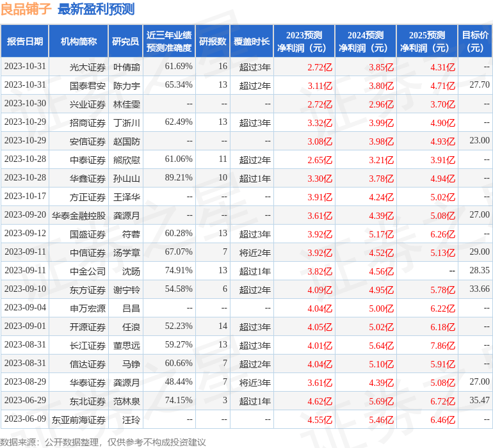Click the 2024预测净利润 header
This screenshot has width=493, height=448.
[366, 41]
